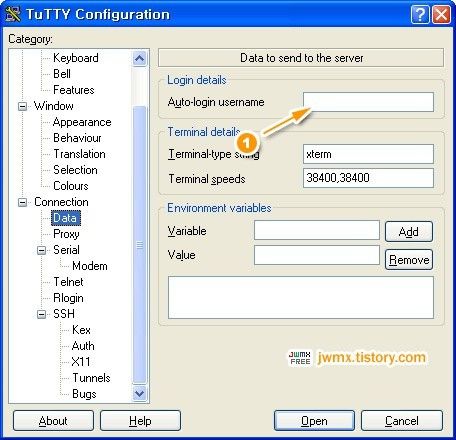Close the TuTTY Configuration window
The image size is (456, 440).
tap(441, 15)
